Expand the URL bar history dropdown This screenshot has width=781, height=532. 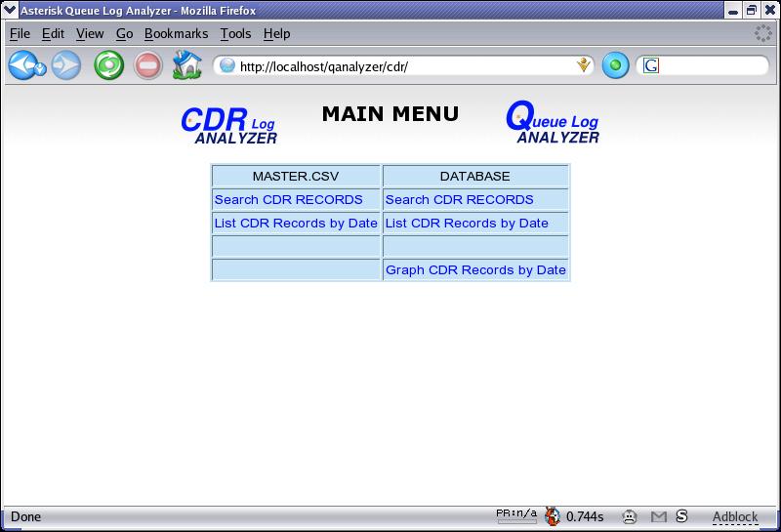tap(584, 66)
